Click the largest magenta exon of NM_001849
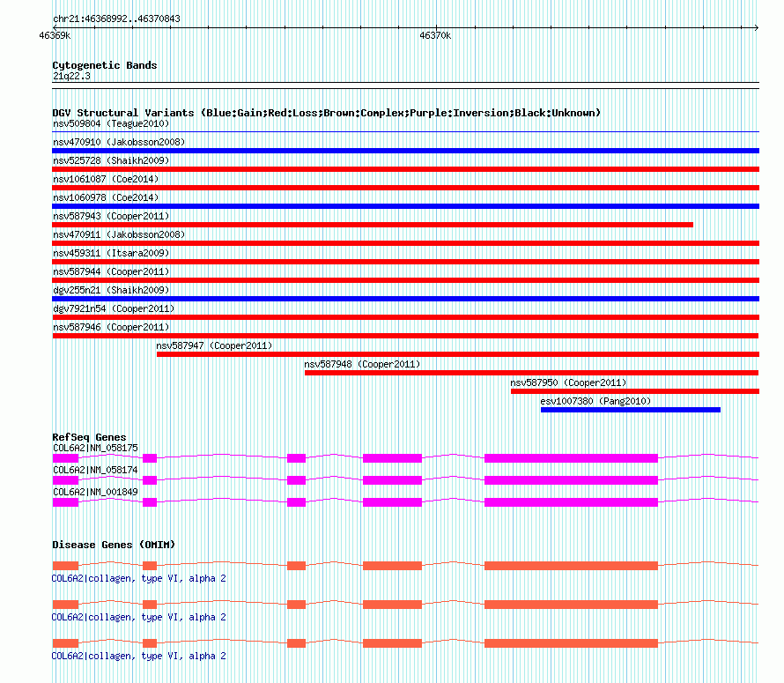This screenshot has width=784, height=683. tap(571, 502)
